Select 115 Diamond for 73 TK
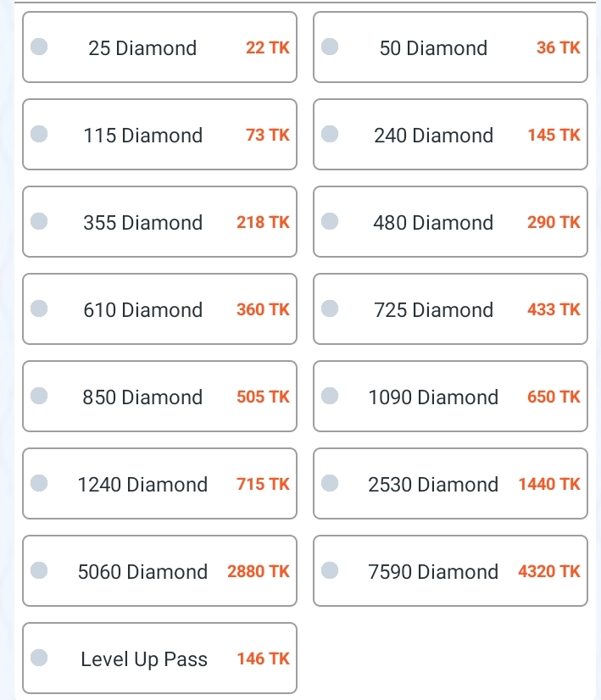This screenshot has width=601, height=700. click(159, 135)
